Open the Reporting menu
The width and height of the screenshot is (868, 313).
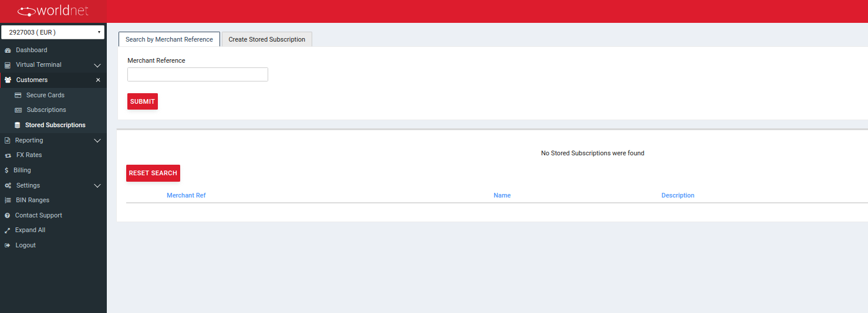point(29,141)
